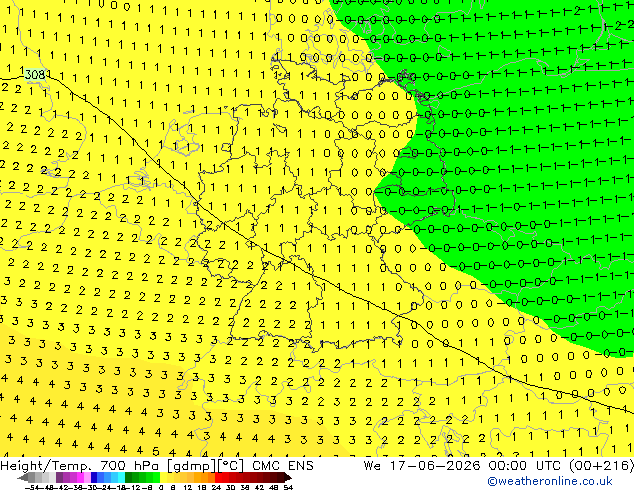The image size is (634, 490).
Task: Click the '54' value on the legend scale
Action: [x=288, y=487]
